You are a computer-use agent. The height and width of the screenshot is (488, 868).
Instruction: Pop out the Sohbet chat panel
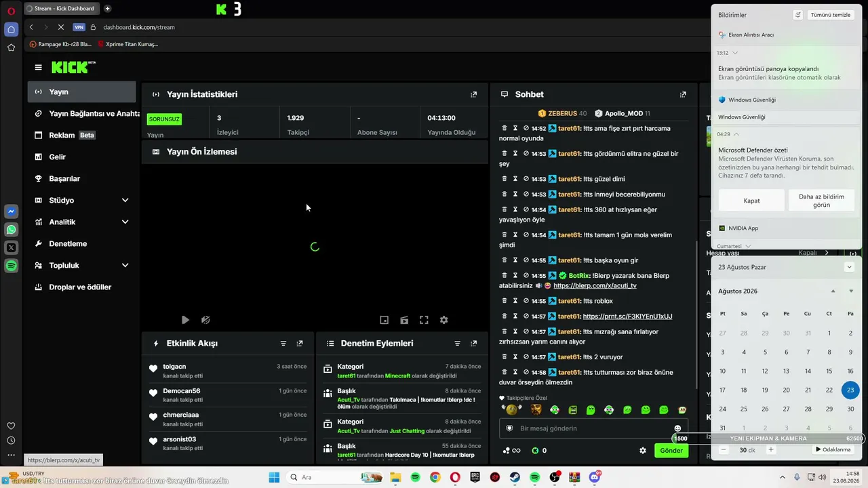(683, 94)
